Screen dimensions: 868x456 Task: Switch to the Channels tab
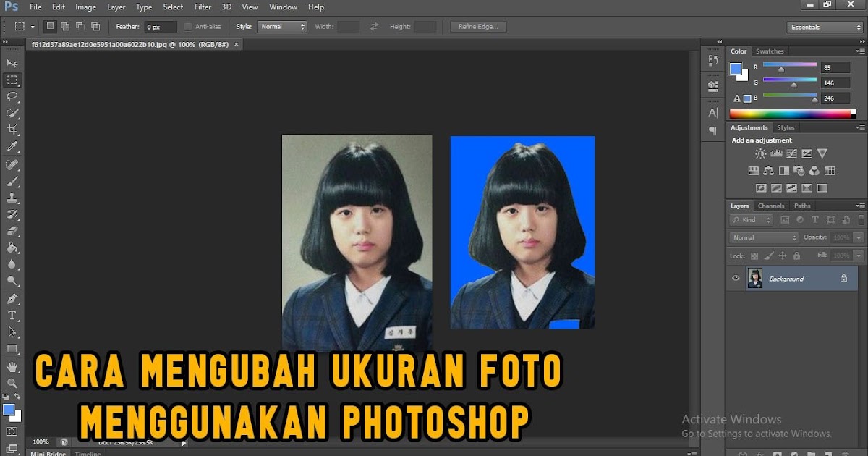coord(771,206)
